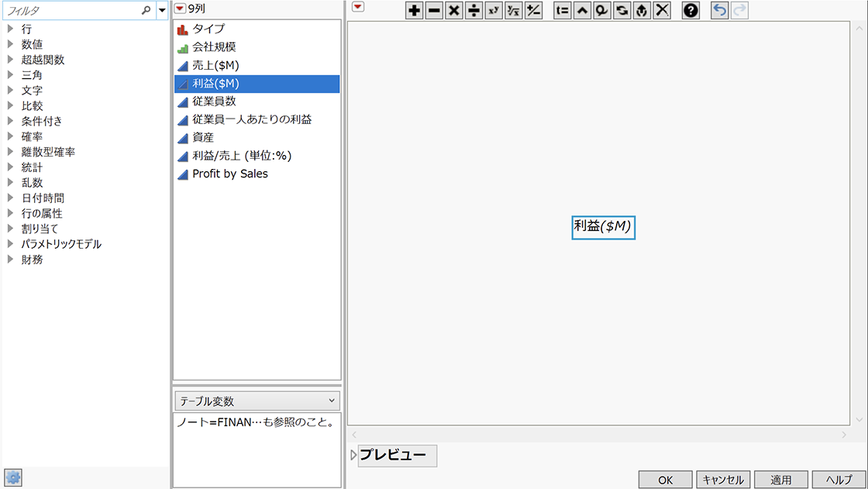Expand the 離散型確率 function group
Image resolution: width=868 pixels, height=489 pixels.
coord(10,152)
